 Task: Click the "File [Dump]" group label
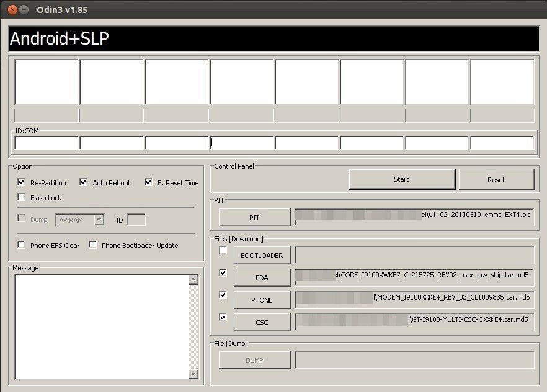pos(231,344)
